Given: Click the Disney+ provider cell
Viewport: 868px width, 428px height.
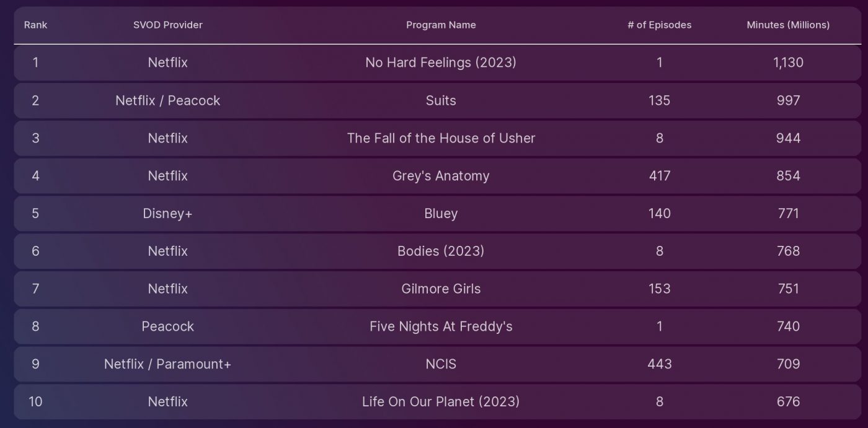Looking at the screenshot, I should coord(168,214).
